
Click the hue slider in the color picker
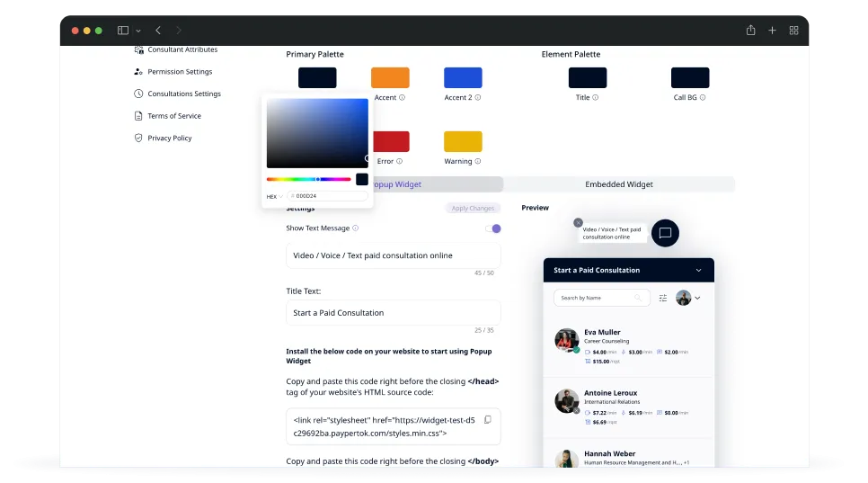(x=308, y=180)
